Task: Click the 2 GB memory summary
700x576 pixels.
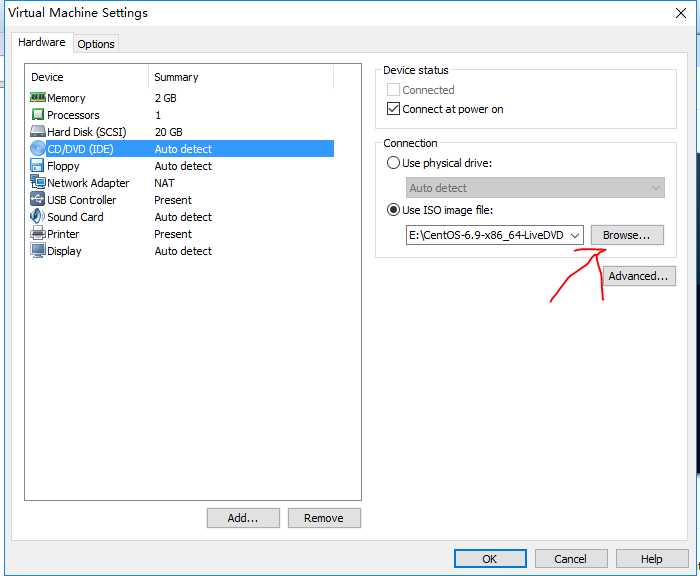Action: [166, 98]
